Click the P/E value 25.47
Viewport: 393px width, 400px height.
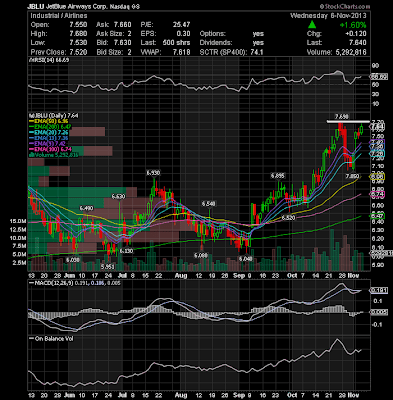(181, 25)
